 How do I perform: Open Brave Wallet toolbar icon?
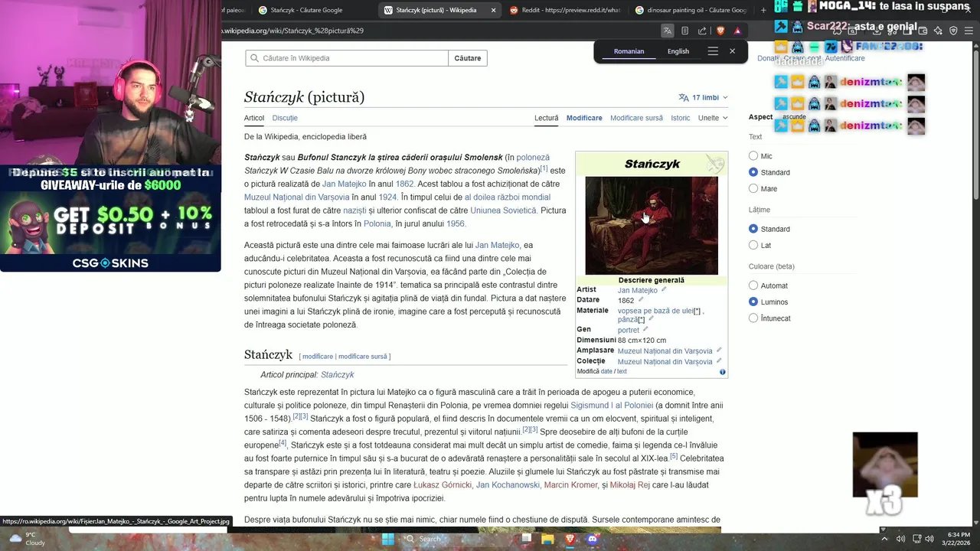pos(923,31)
